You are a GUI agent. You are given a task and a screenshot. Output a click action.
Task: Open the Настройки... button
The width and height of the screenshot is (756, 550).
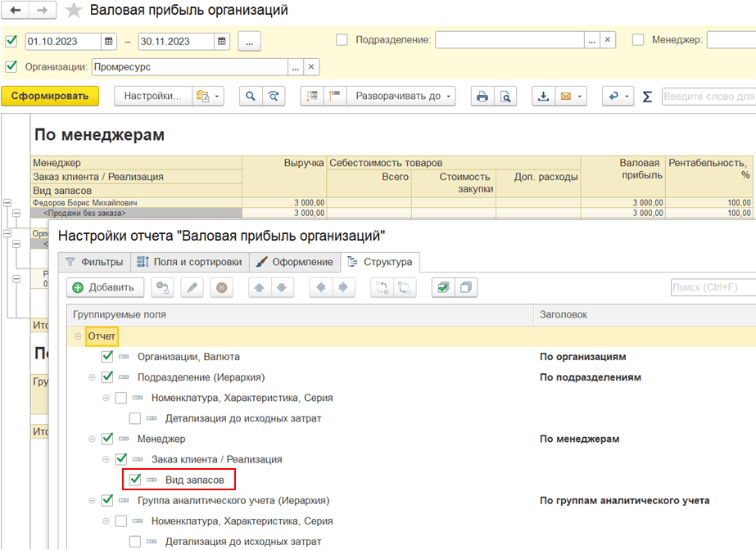click(153, 96)
